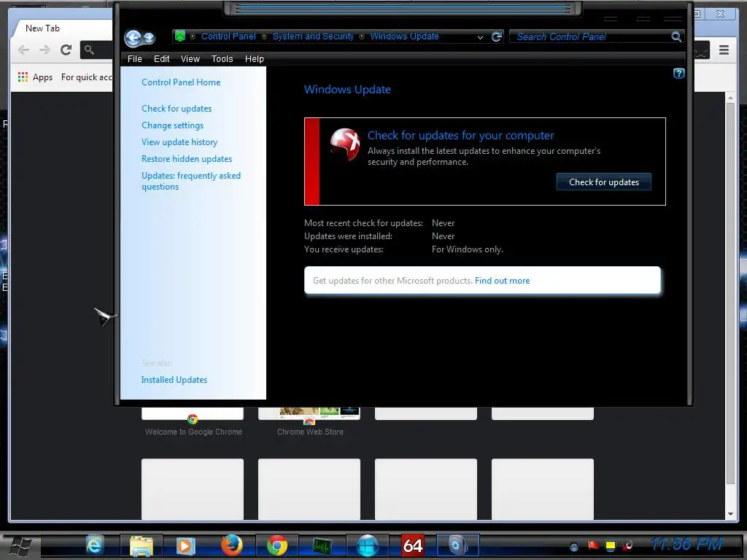
Task: Click the green icon at address bar start
Action: click(180, 36)
